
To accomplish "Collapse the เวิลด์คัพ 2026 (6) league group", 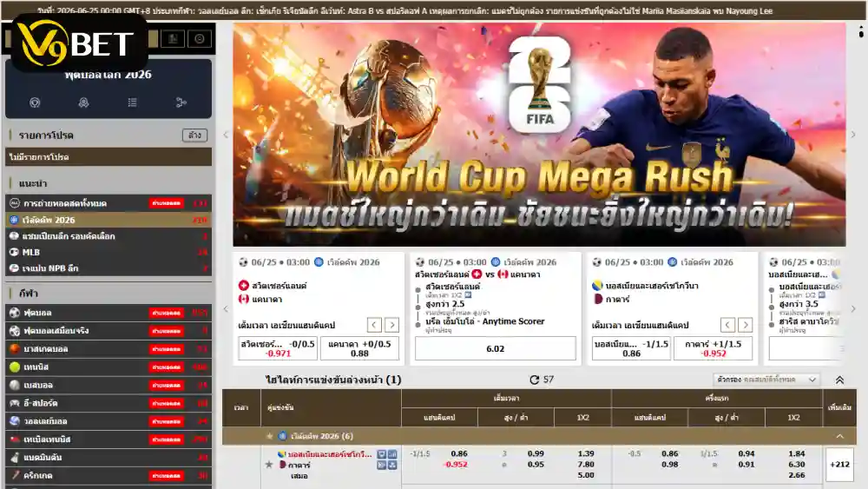I will [839, 436].
